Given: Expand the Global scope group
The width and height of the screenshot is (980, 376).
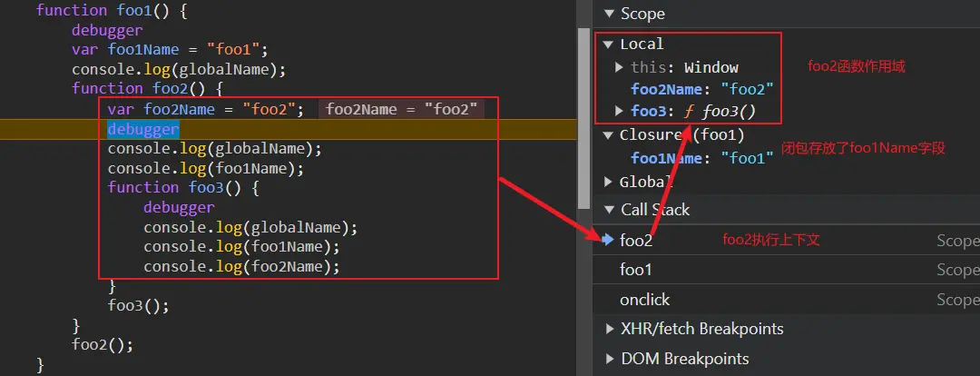Looking at the screenshot, I should pos(608,182).
